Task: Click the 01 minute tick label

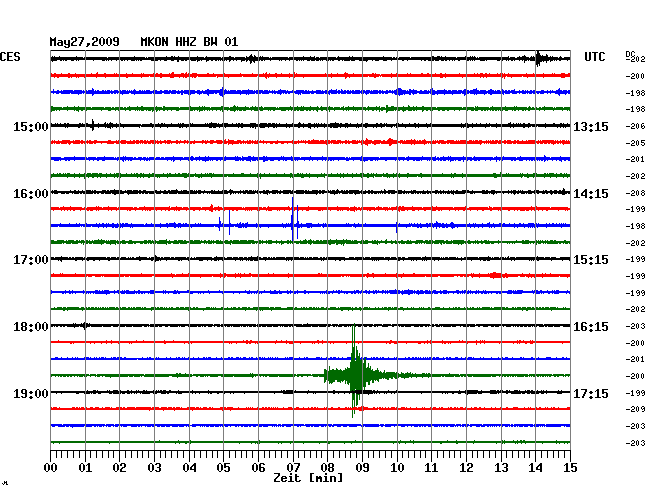Action: tap(85, 468)
